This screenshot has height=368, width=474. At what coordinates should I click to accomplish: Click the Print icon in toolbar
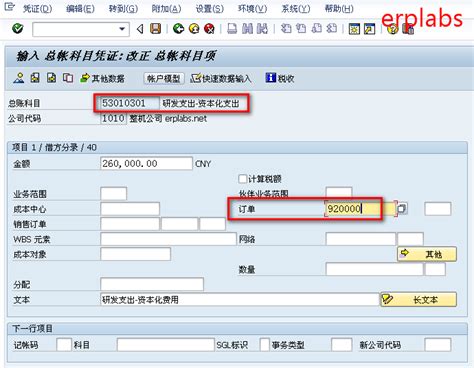(x=232, y=29)
